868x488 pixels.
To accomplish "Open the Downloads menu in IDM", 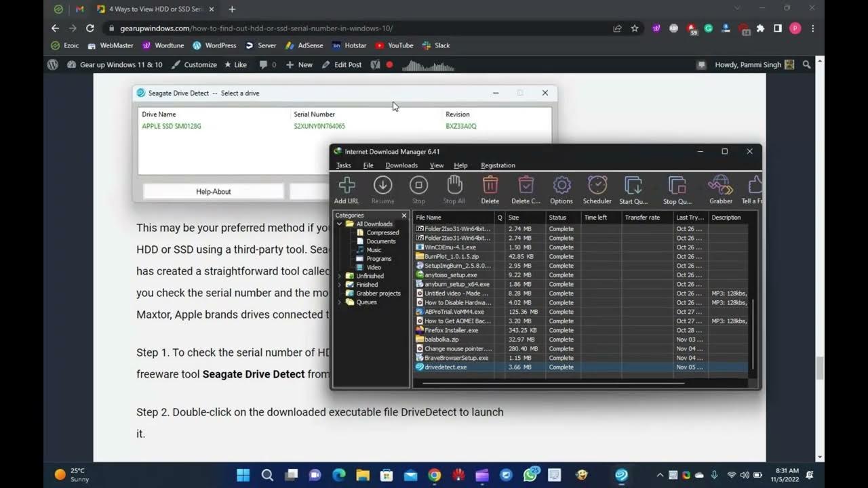I will click(x=401, y=165).
